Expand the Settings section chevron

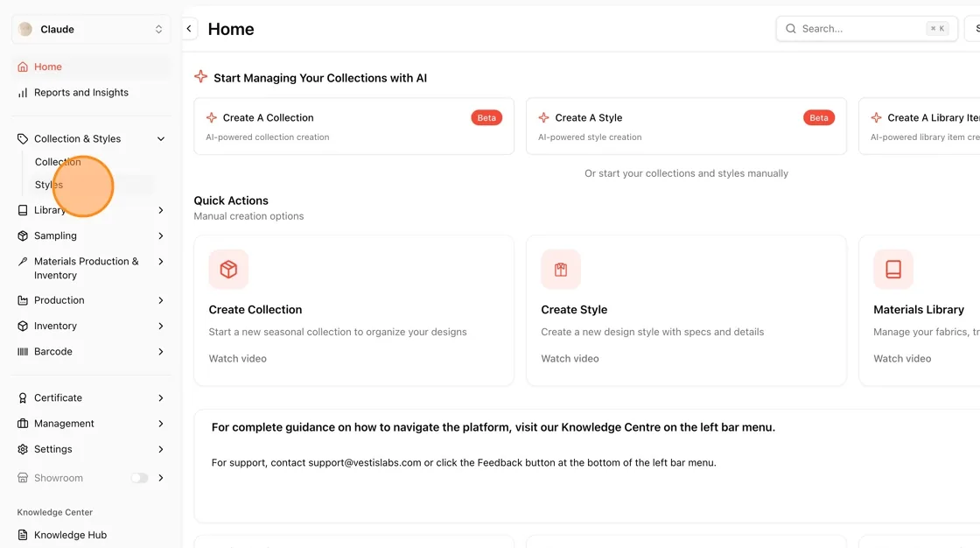tap(161, 449)
